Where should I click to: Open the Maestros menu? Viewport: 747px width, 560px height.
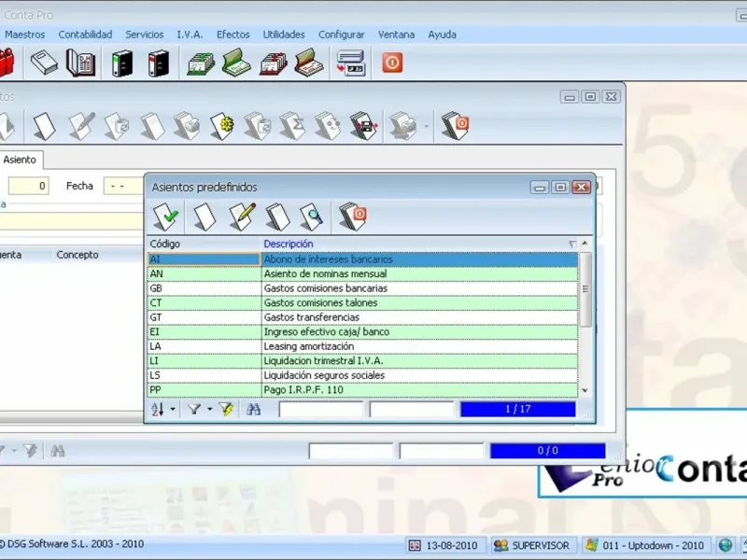25,35
